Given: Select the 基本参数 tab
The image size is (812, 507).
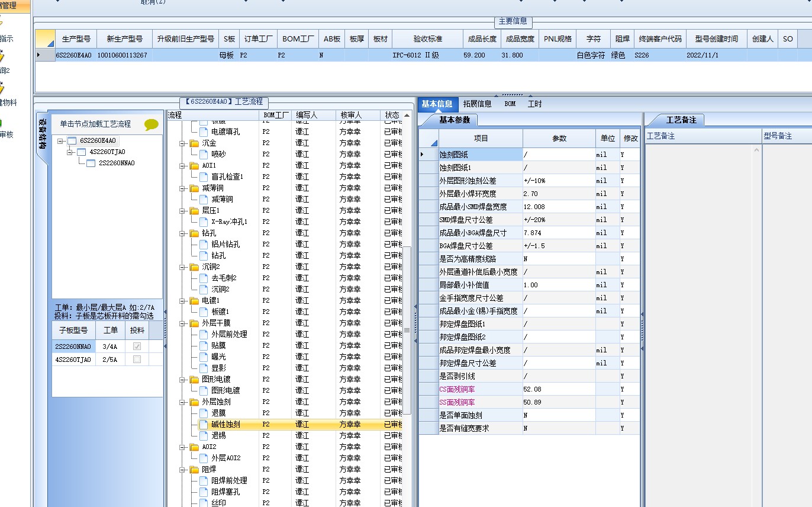Looking at the screenshot, I should (x=455, y=120).
